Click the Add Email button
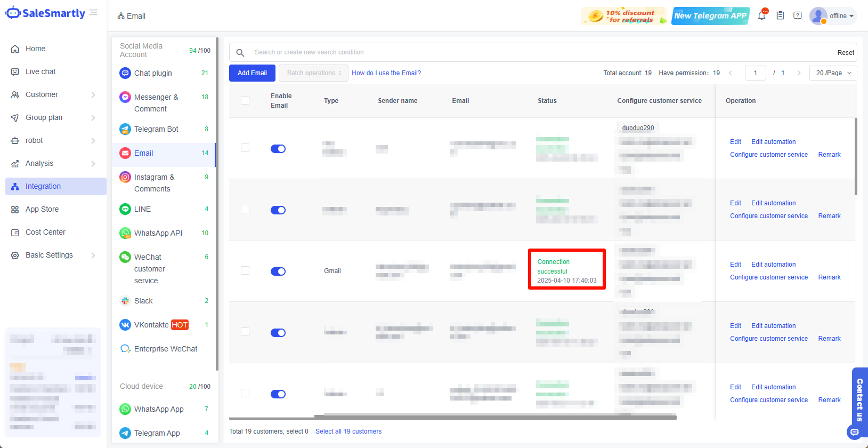Screen dimensions: 868x448 252,73
